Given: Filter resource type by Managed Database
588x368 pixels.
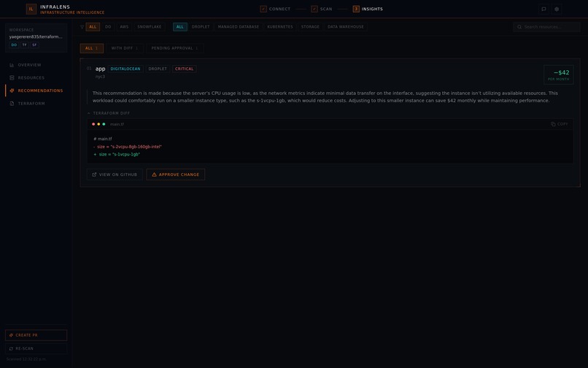Looking at the screenshot, I should 239,27.
